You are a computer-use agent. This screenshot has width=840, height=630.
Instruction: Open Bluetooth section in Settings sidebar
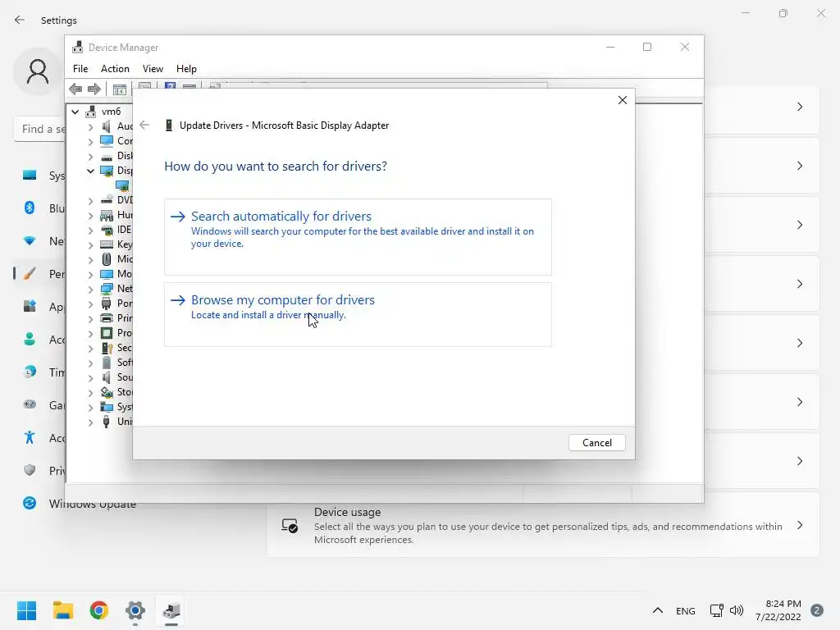(30, 208)
